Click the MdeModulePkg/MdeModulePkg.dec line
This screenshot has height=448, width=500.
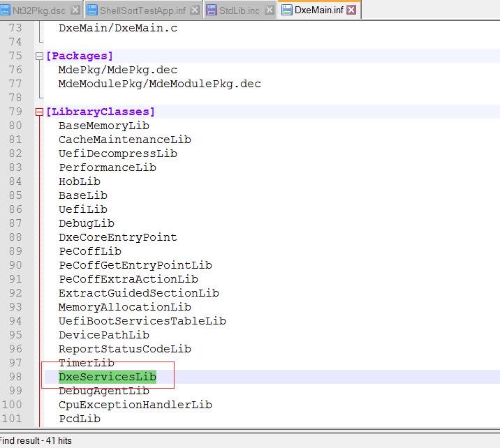160,84
